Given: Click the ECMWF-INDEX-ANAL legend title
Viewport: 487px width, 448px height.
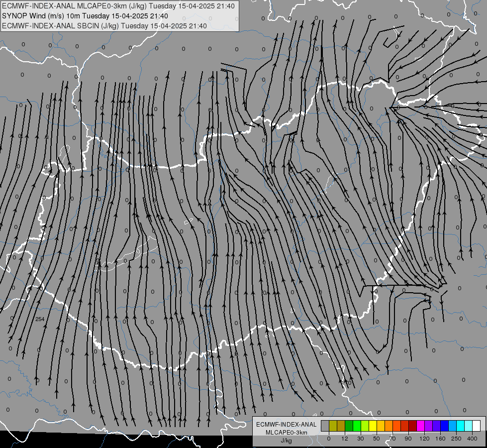Looking at the screenshot, I should 286,425.
